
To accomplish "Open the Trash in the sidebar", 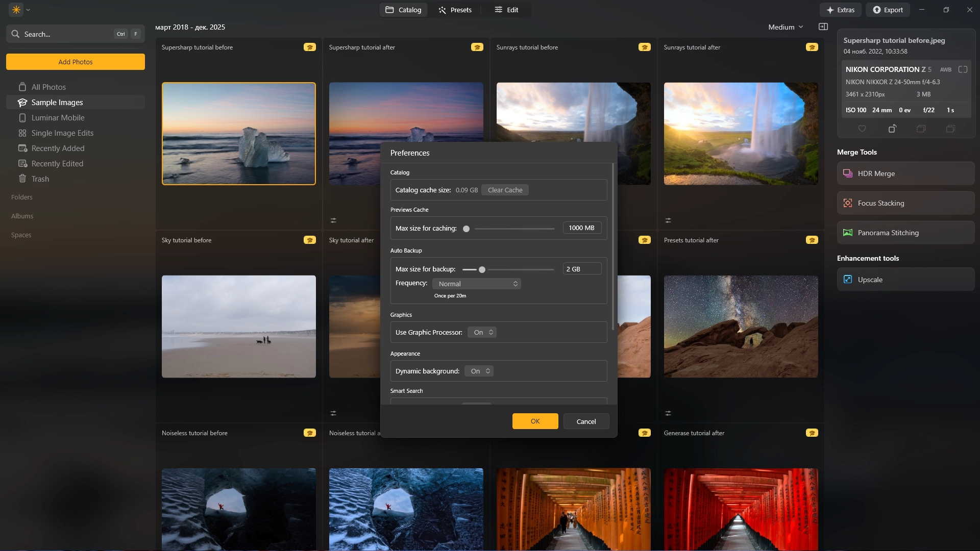I will point(40,179).
